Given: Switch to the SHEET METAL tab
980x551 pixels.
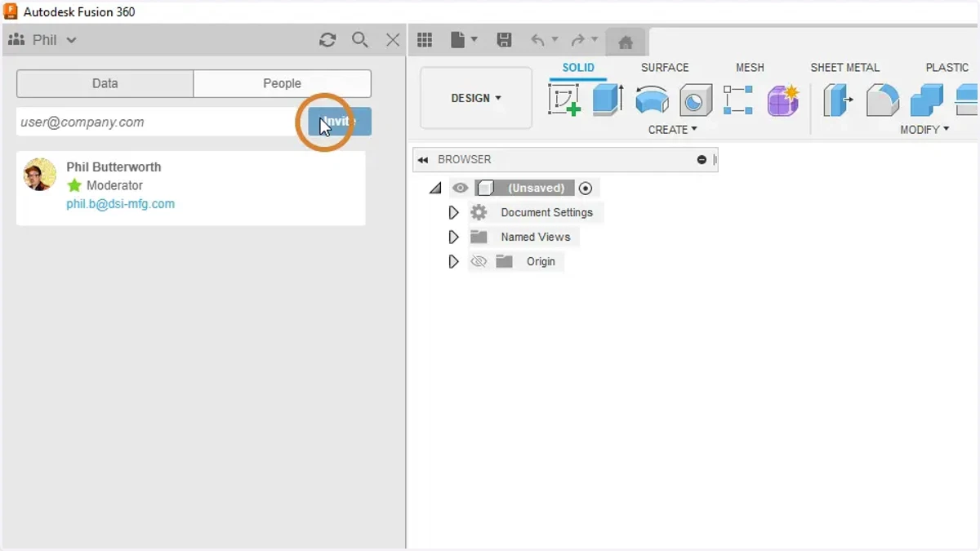Looking at the screenshot, I should 845,68.
